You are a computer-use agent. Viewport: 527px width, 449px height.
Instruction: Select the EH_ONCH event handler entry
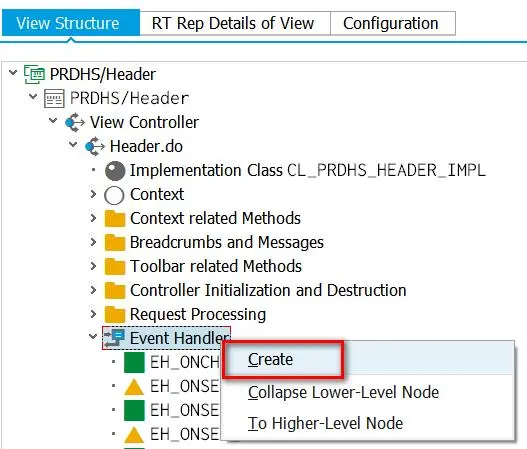click(x=185, y=362)
